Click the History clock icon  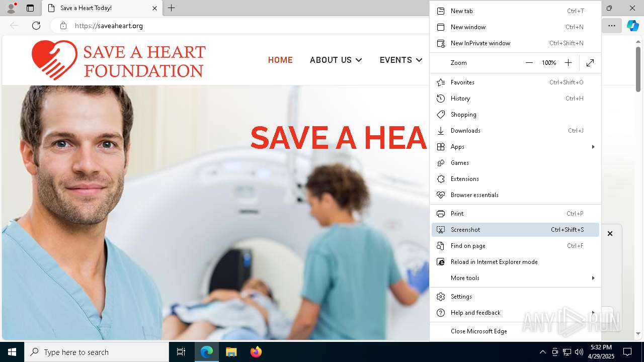point(441,99)
